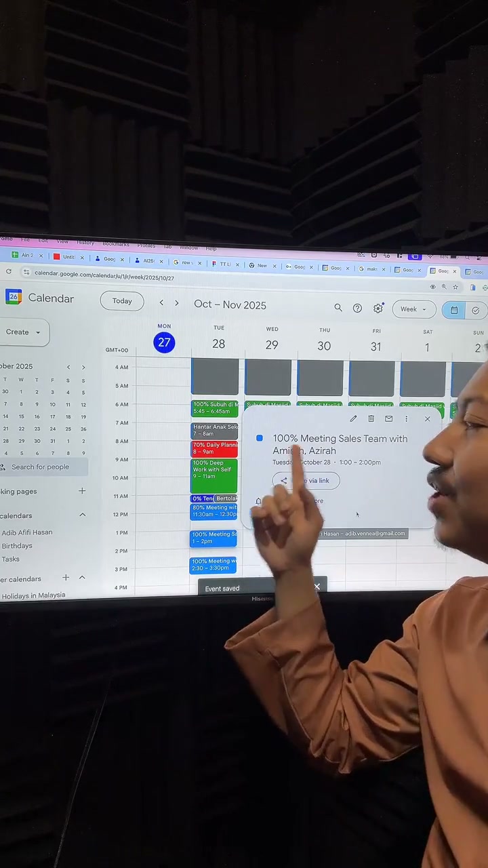This screenshot has width=488, height=868.
Task: Go to previous week arrow
Action: tap(161, 302)
